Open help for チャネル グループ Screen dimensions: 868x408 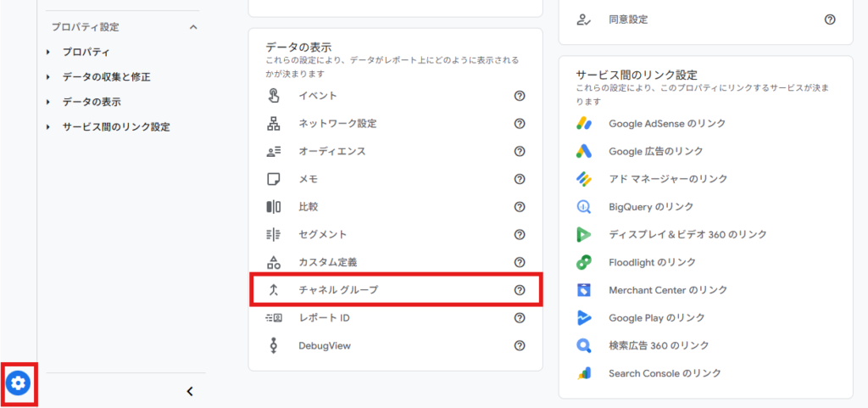pyautogui.click(x=520, y=289)
